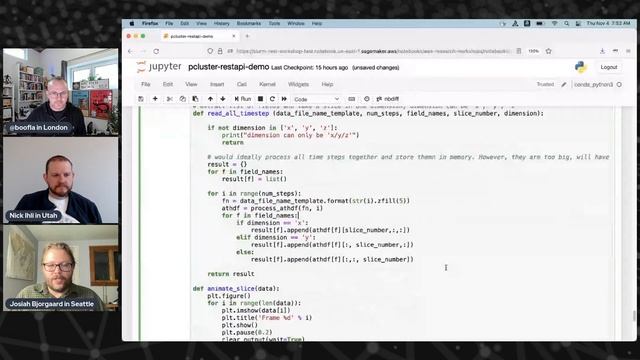Click the kernel idle circle indicator
The image size is (640, 360).
(x=619, y=84)
